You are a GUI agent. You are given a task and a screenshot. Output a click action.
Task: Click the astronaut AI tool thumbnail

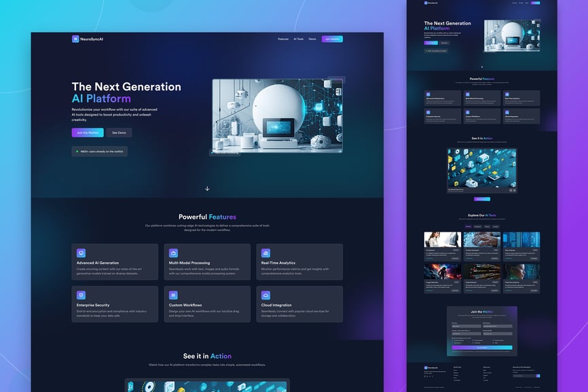pyautogui.click(x=442, y=272)
